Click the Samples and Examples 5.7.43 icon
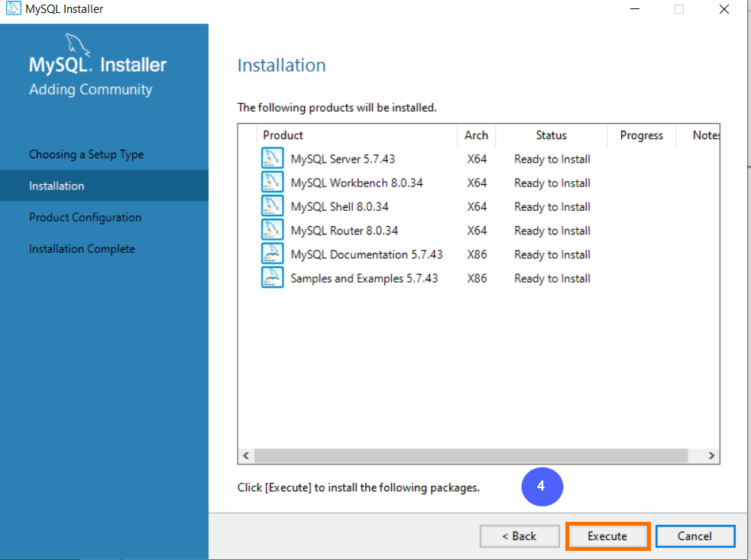751x560 pixels. [272, 278]
